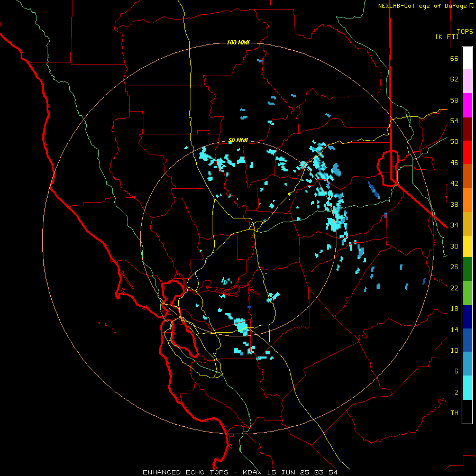Screen dimensions: 476x476
Task: Click the dark green legend swatch
Action: 467,269
